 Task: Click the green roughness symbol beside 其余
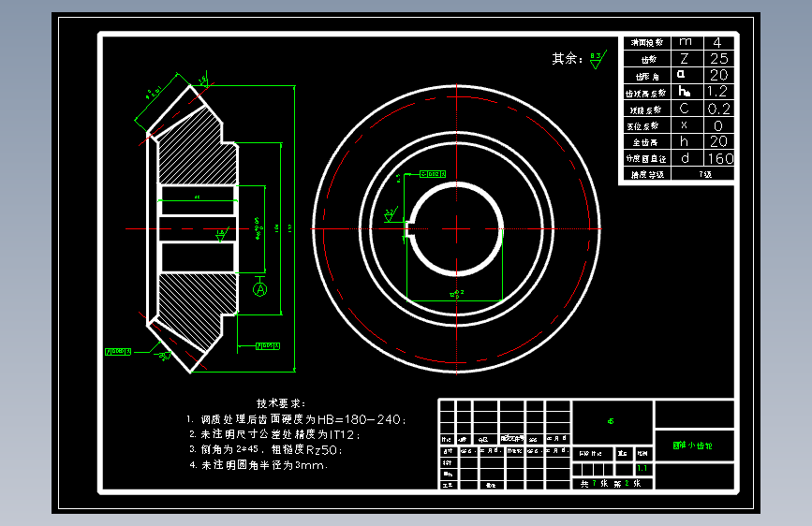598,60
